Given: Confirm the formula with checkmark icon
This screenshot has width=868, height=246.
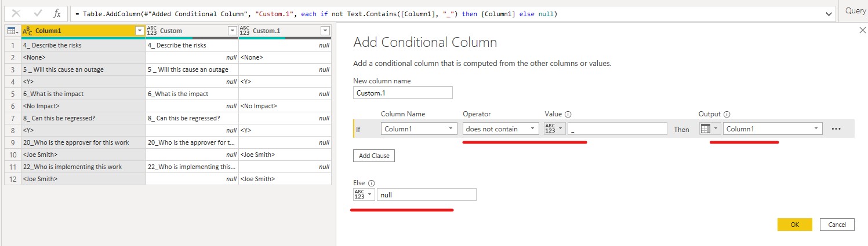Looking at the screenshot, I should click(x=37, y=13).
